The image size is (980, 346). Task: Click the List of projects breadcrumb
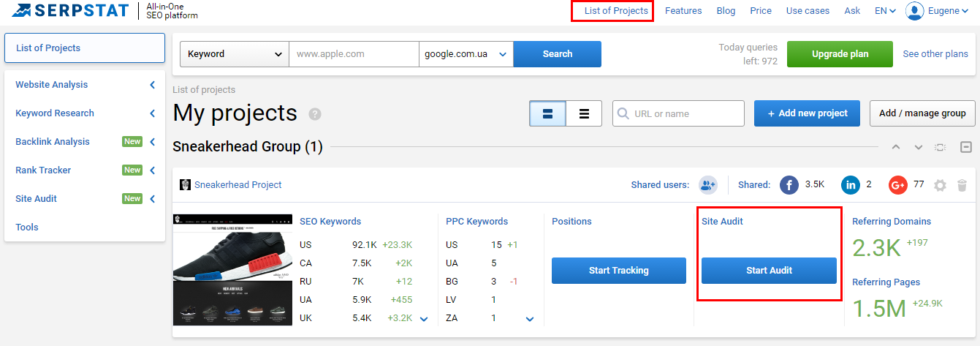coord(204,90)
